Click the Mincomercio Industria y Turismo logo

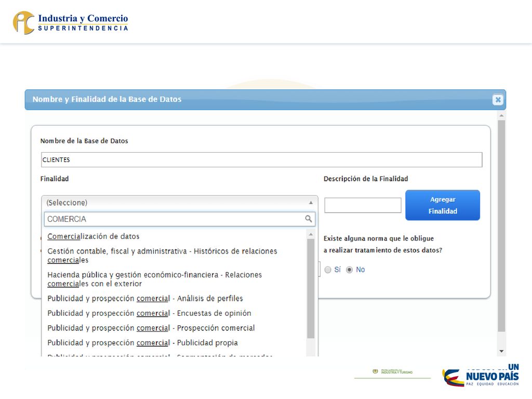coord(393,372)
